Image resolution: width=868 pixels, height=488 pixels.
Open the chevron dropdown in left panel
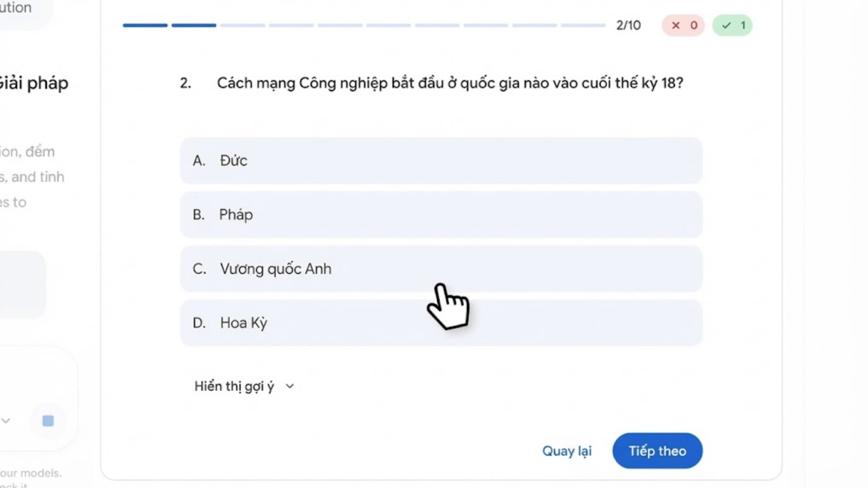(6, 421)
